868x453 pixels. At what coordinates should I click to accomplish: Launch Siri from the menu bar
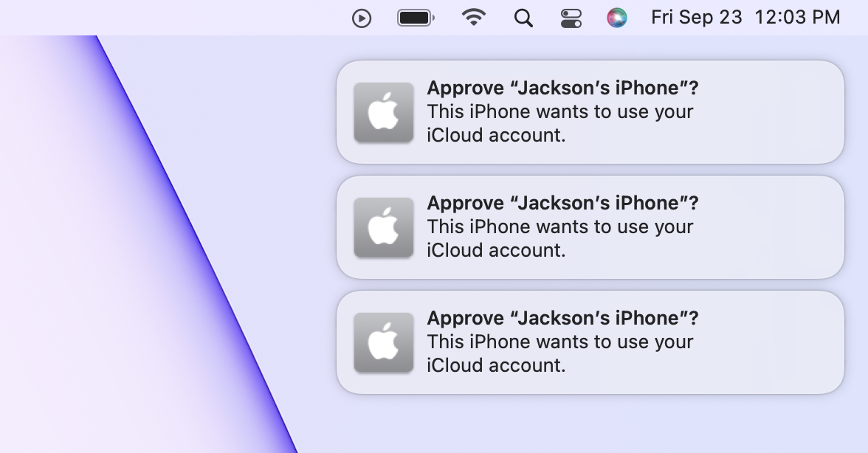point(617,18)
